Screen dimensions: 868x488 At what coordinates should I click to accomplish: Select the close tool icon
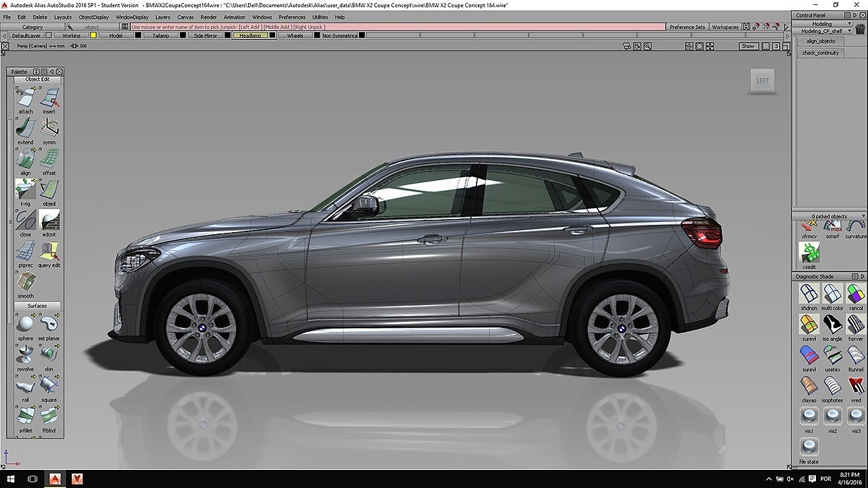26,220
